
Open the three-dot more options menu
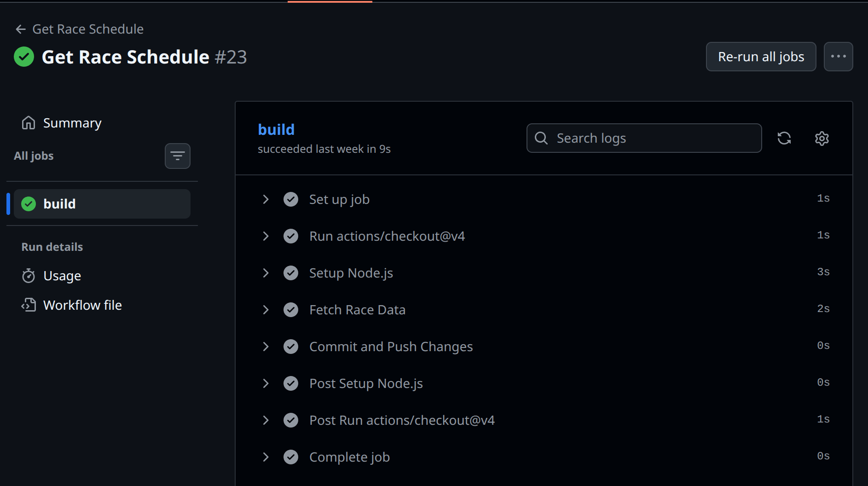pos(838,57)
